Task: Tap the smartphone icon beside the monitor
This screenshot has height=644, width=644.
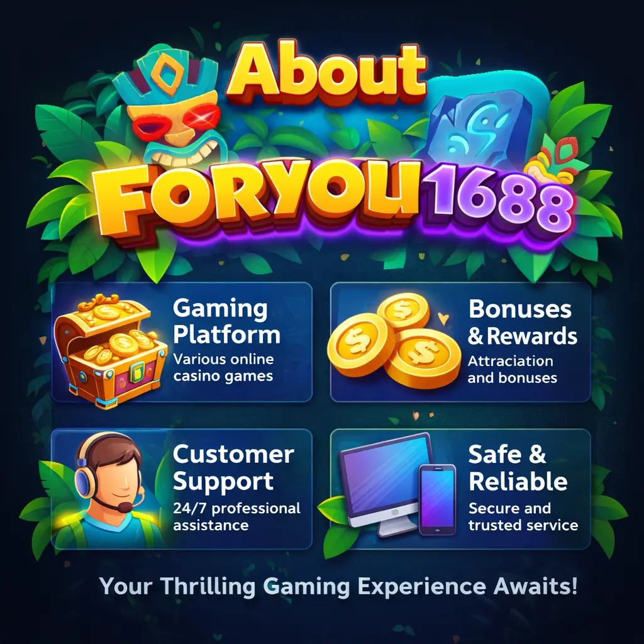Action: [437, 500]
